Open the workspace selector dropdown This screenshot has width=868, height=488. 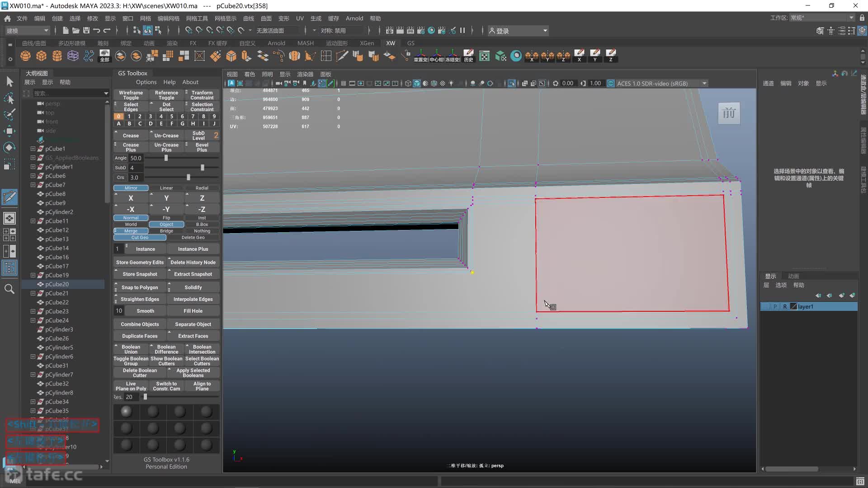pyautogui.click(x=822, y=18)
